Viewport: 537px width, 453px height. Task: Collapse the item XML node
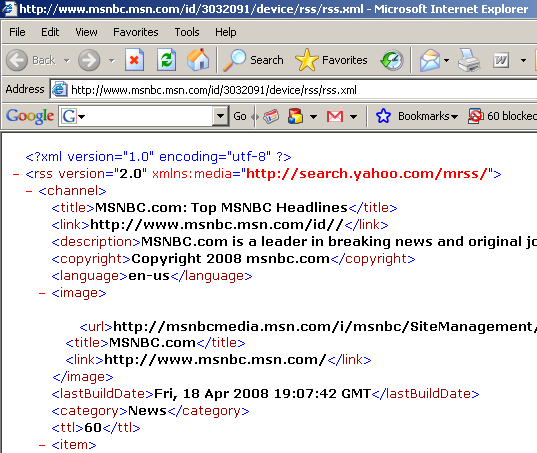(42, 445)
